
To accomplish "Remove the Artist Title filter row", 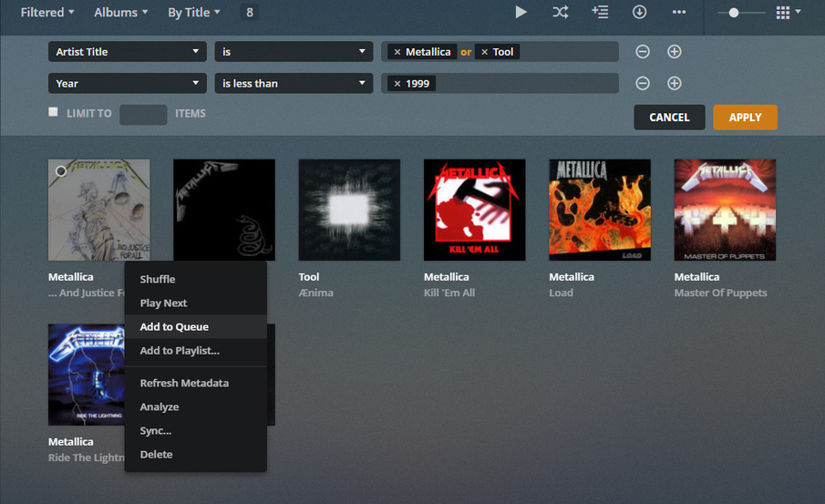I will pyautogui.click(x=643, y=52).
